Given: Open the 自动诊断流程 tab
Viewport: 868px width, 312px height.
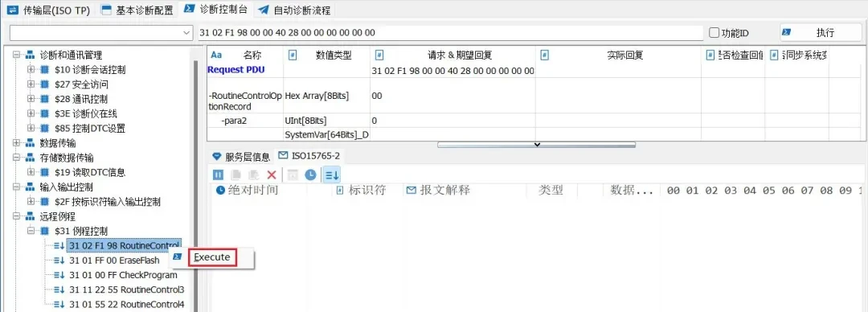Looking at the screenshot, I should [x=294, y=10].
